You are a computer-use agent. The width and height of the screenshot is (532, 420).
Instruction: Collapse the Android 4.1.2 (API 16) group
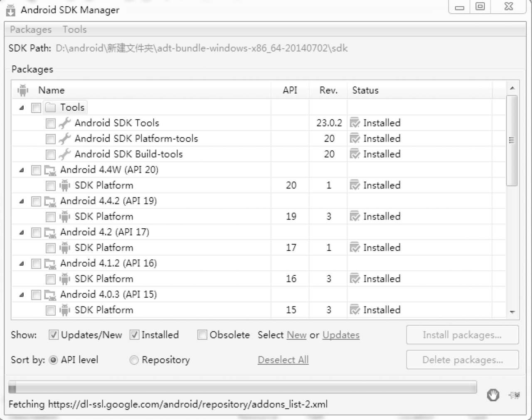pos(22,264)
